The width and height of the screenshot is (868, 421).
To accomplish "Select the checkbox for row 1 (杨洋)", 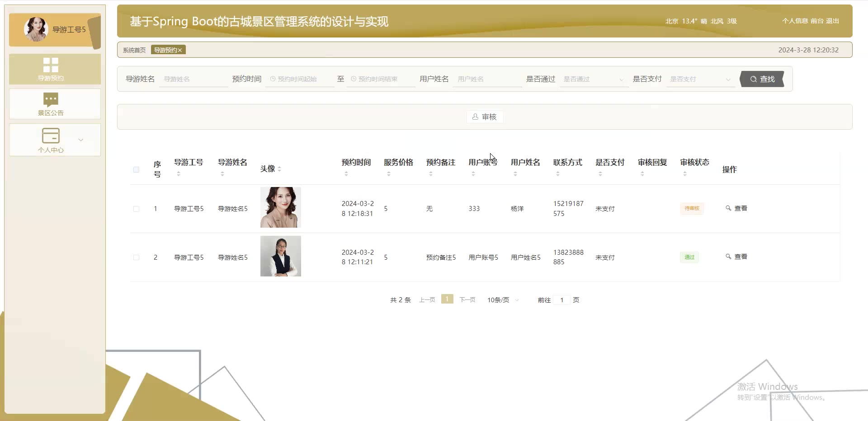I will (x=136, y=209).
